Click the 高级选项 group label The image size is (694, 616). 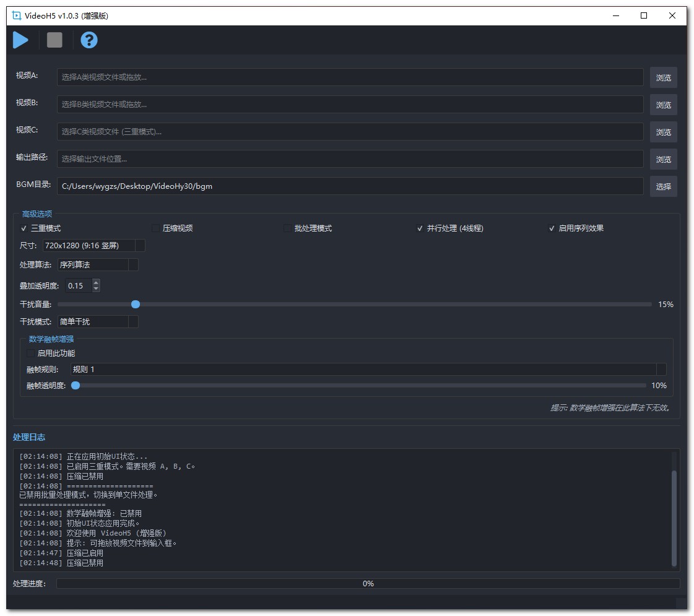click(x=37, y=214)
